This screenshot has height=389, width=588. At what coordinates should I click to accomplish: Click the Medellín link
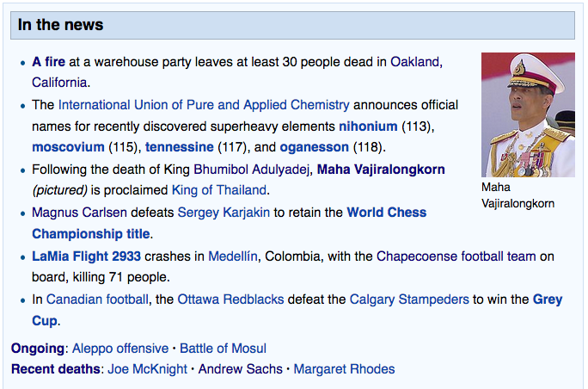pyautogui.click(x=233, y=256)
